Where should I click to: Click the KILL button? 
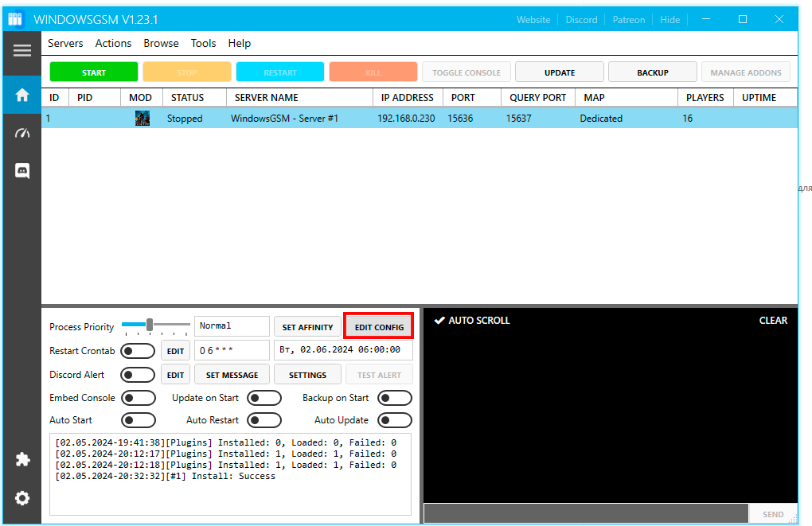point(373,72)
